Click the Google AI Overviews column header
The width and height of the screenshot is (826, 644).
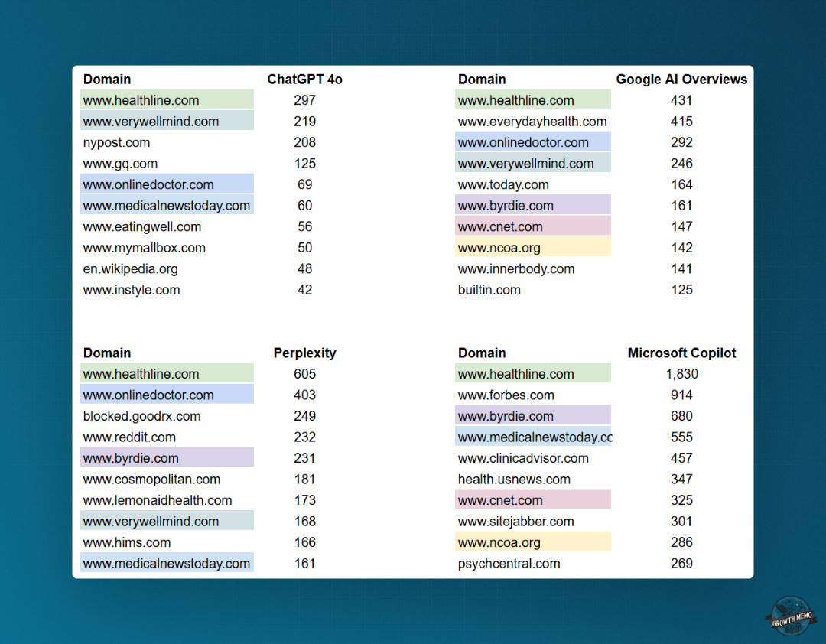click(681, 80)
